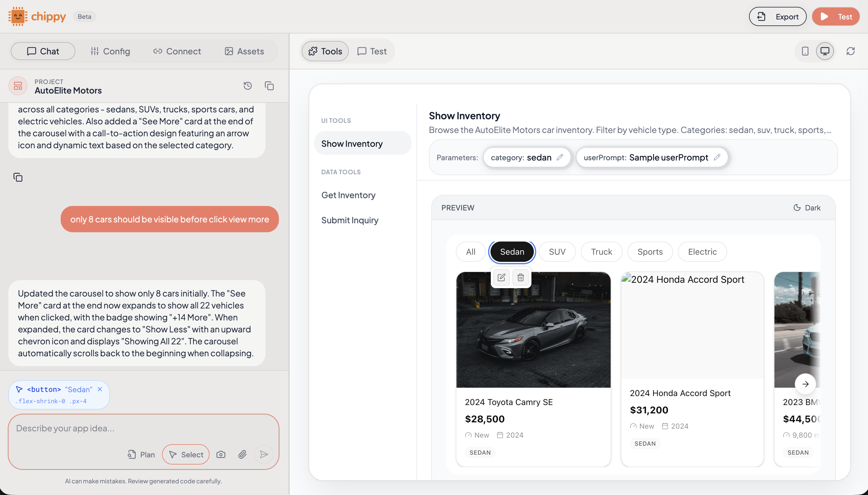868x495 pixels.
Task: Filter inventory by Electric
Action: (702, 252)
